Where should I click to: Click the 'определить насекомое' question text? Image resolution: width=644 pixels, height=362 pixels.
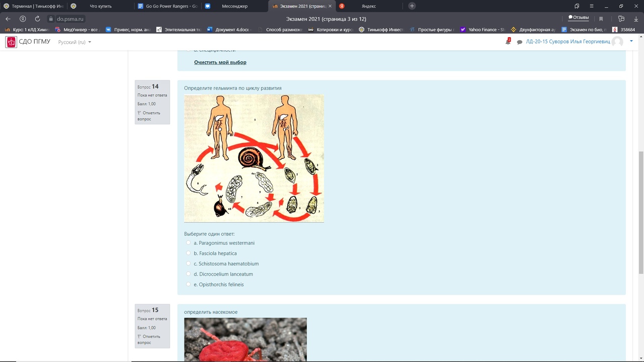click(x=211, y=312)
